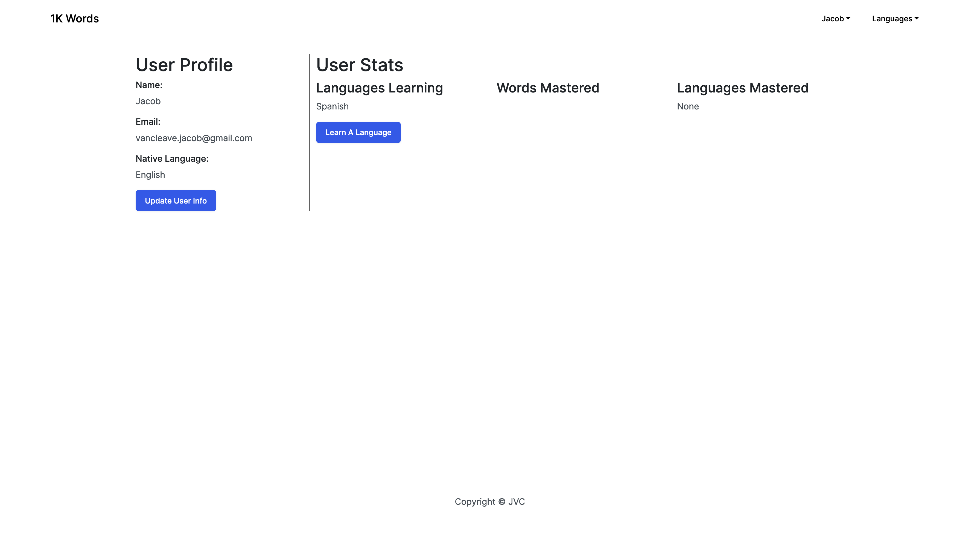Click the Languages Learning heading
Image resolution: width=980 pixels, height=551 pixels.
pyautogui.click(x=379, y=88)
